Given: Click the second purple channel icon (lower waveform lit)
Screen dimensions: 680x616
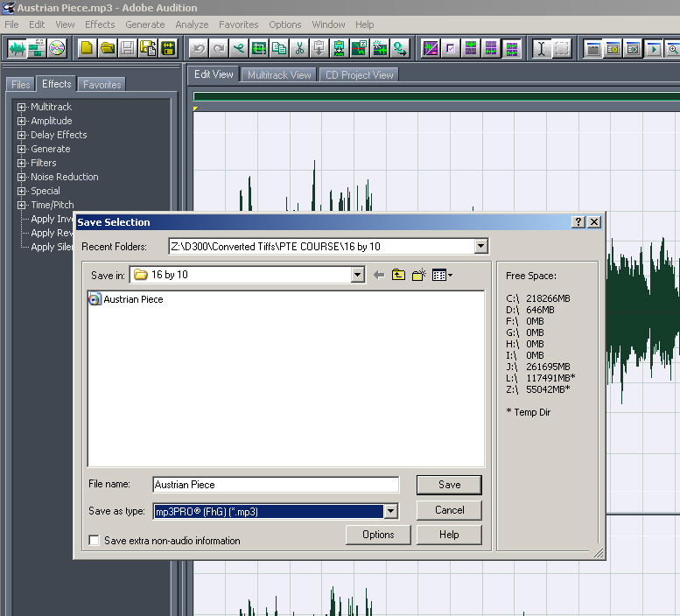Looking at the screenshot, I should [x=491, y=48].
